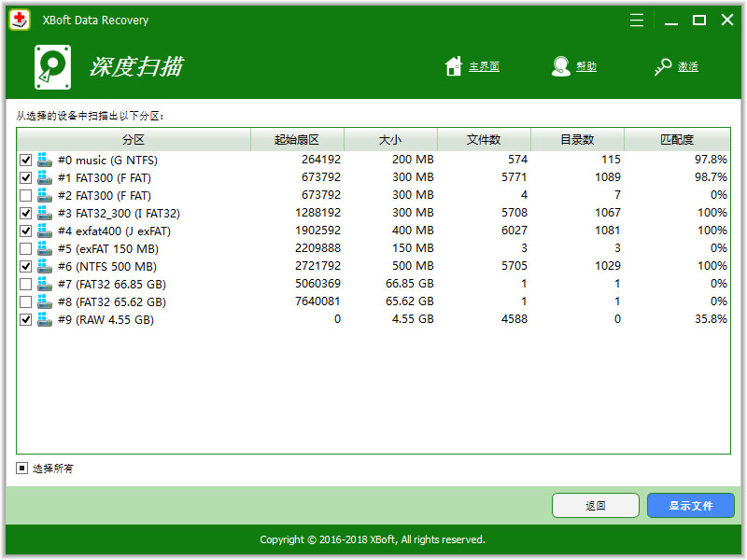
Task: Click match rate value 98.7%
Action: (x=711, y=177)
